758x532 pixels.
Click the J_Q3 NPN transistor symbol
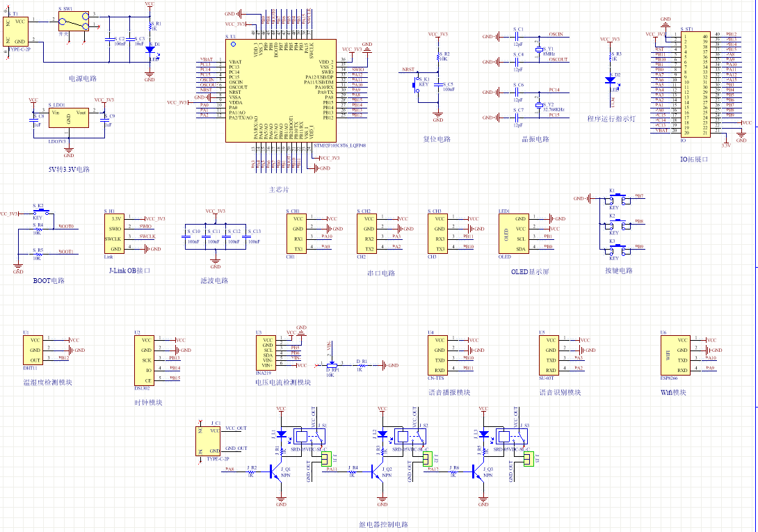click(x=478, y=472)
